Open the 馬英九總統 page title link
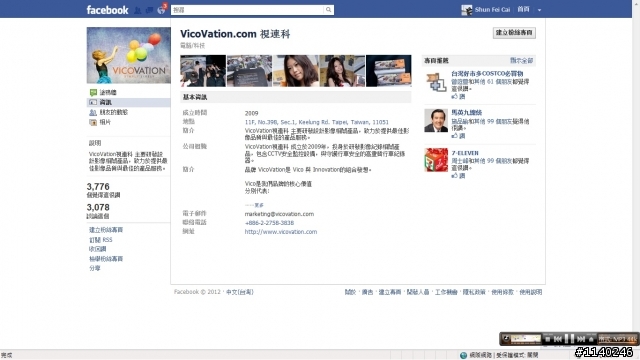 coord(467,112)
